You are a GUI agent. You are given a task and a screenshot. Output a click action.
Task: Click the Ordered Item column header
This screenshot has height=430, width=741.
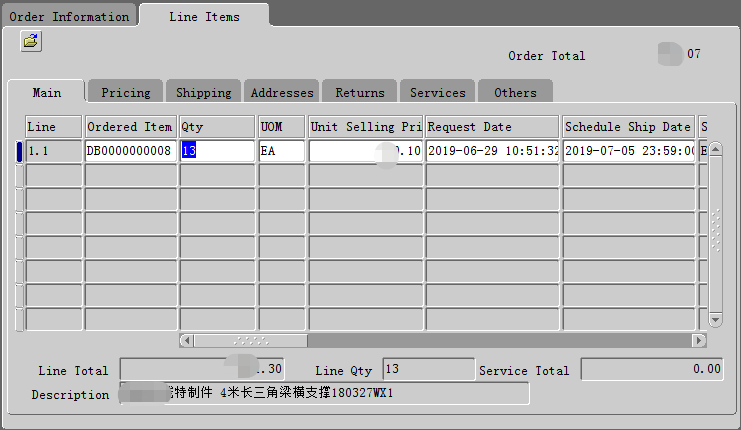[x=131, y=127]
